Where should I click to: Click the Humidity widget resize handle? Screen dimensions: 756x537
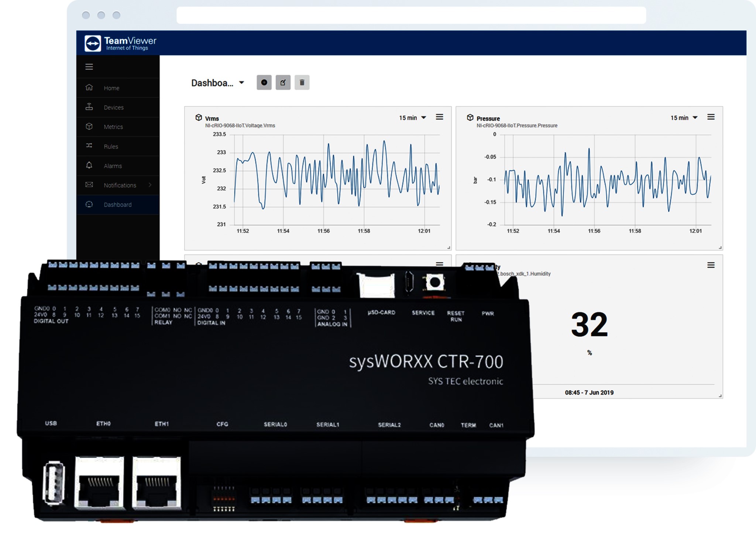[x=720, y=396]
